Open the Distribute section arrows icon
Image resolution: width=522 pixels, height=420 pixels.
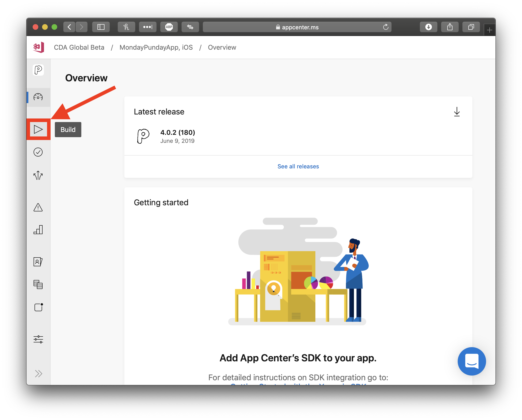click(38, 175)
